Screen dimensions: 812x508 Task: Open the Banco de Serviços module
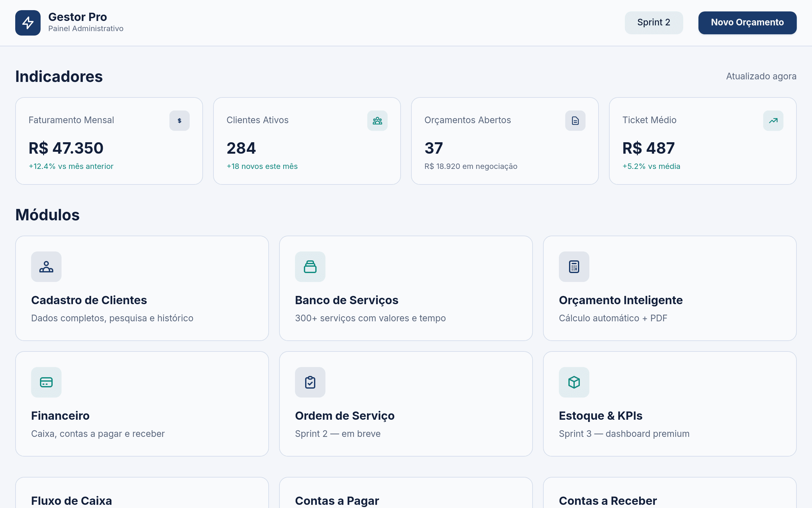pos(406,288)
